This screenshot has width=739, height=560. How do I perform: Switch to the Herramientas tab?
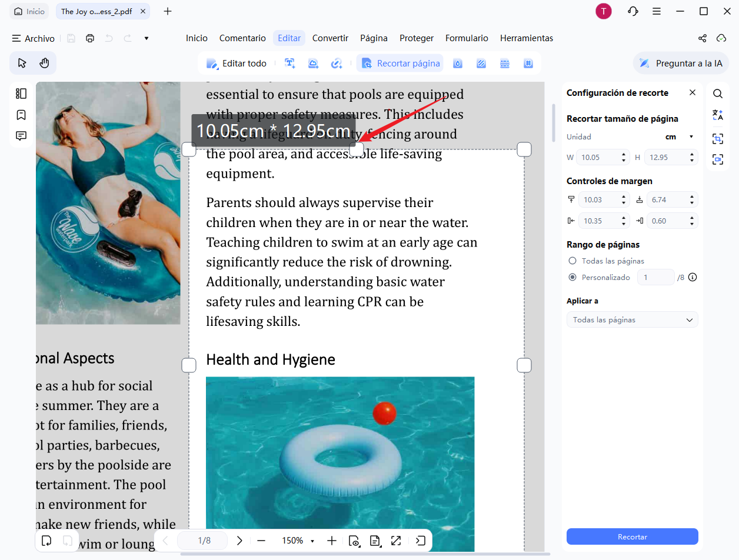click(x=527, y=38)
